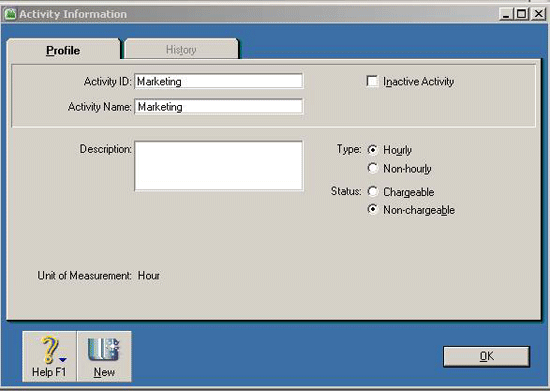Confirm with the OK button
Screen dimensions: 550x391
point(487,356)
